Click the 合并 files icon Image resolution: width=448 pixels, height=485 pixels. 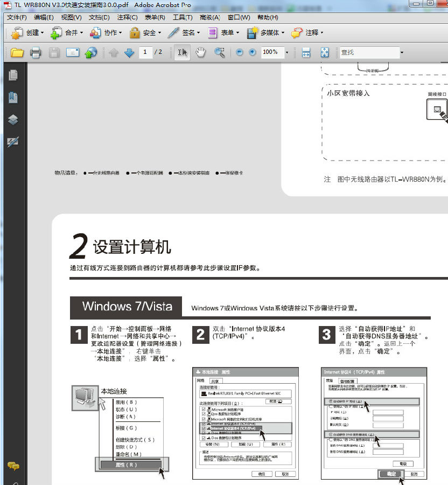pos(56,32)
